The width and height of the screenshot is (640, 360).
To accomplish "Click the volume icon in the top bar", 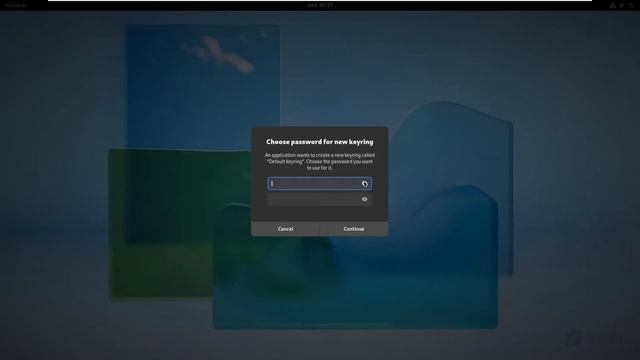I will click(622, 5).
